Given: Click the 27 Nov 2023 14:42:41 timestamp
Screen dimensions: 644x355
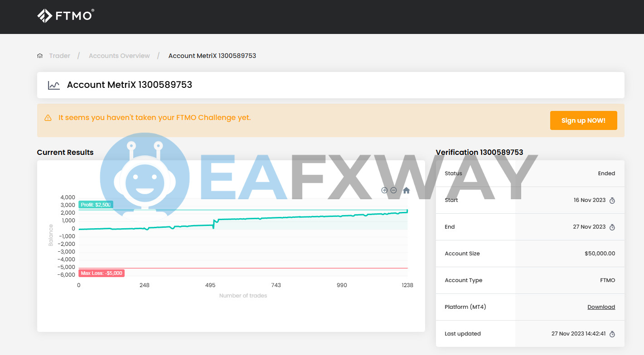Looking at the screenshot, I should (x=578, y=334).
